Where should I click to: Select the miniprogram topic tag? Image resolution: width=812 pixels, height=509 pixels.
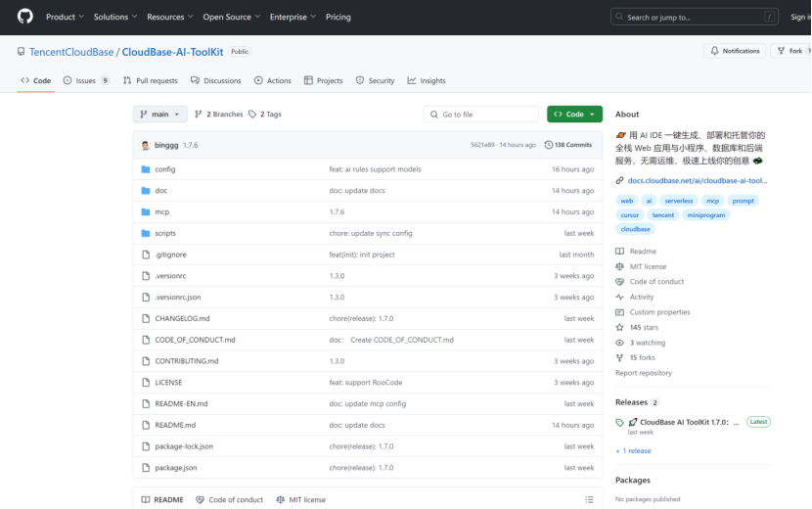coord(705,215)
